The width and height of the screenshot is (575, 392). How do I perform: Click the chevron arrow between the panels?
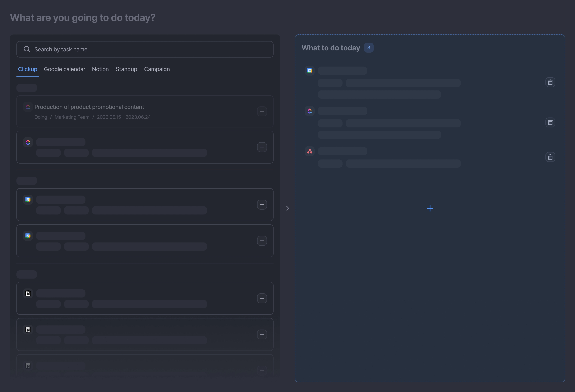tap(287, 208)
